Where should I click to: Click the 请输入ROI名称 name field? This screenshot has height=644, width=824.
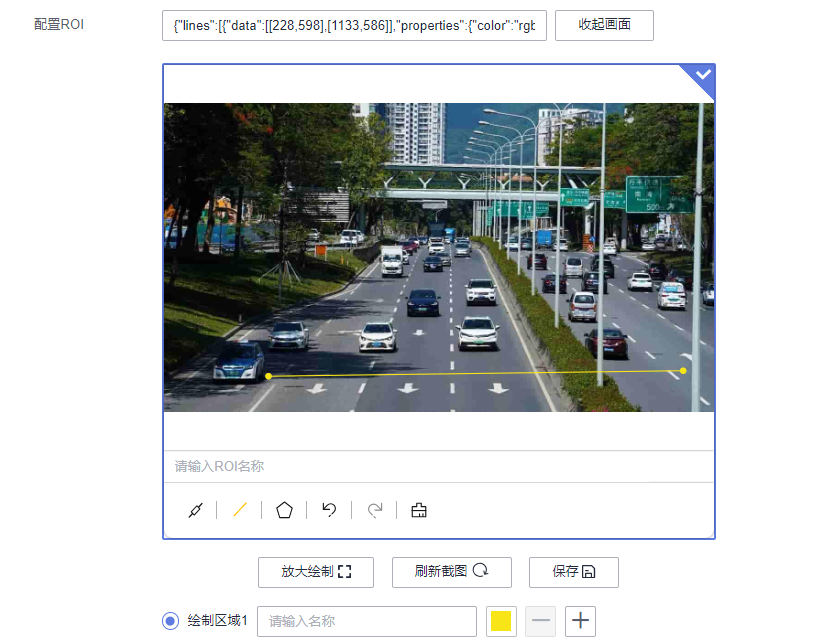[439, 466]
